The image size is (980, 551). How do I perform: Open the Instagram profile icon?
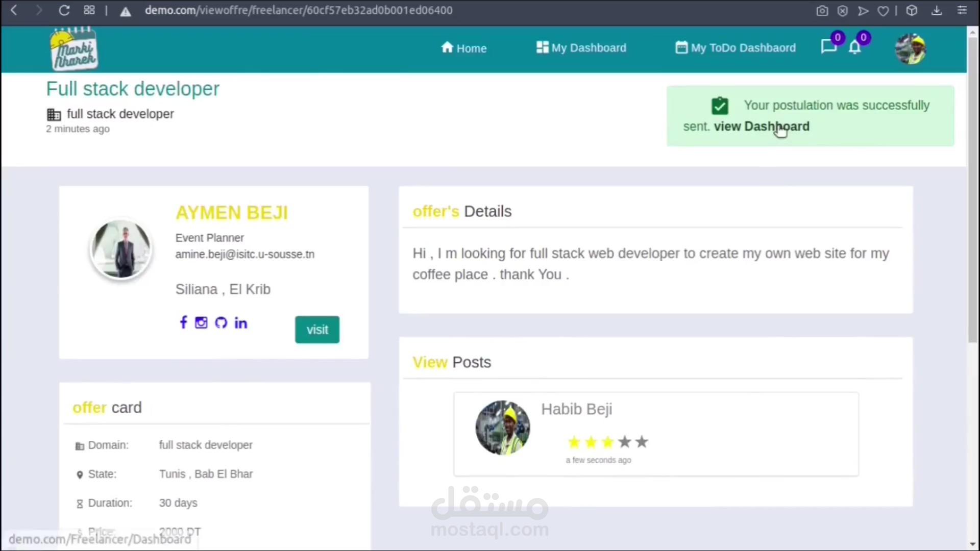pyautogui.click(x=201, y=322)
